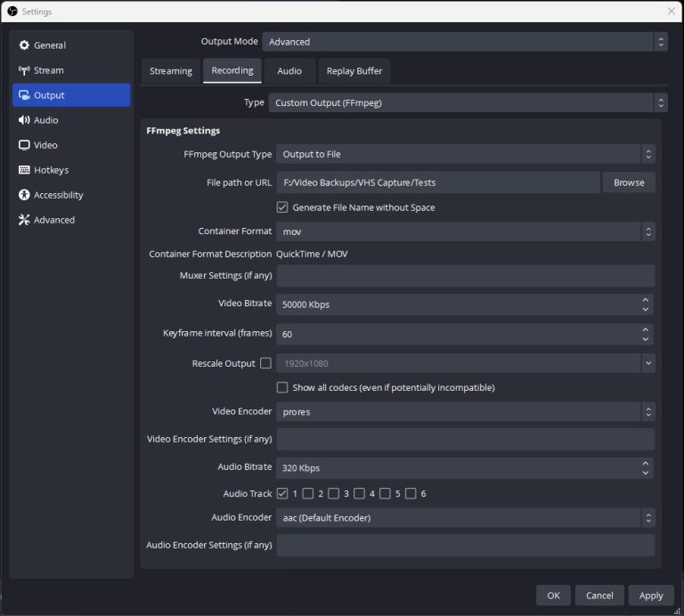Select the Stream antenna icon
Image resolution: width=684 pixels, height=616 pixels.
(x=24, y=70)
